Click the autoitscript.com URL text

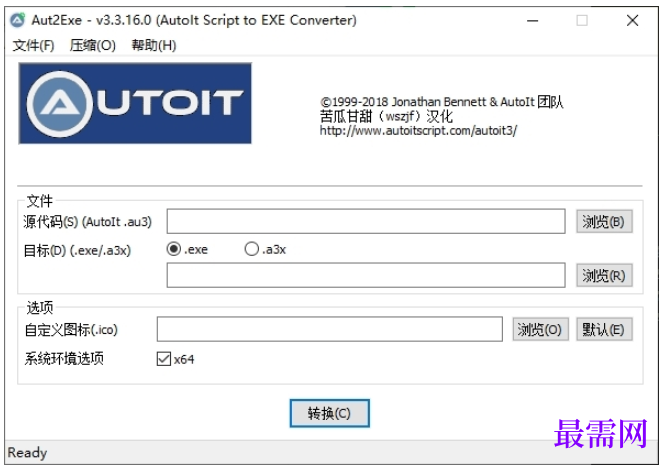(x=418, y=130)
